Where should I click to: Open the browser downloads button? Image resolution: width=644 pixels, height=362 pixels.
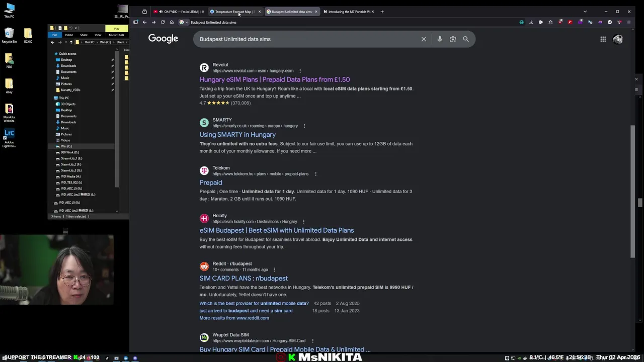[531, 22]
